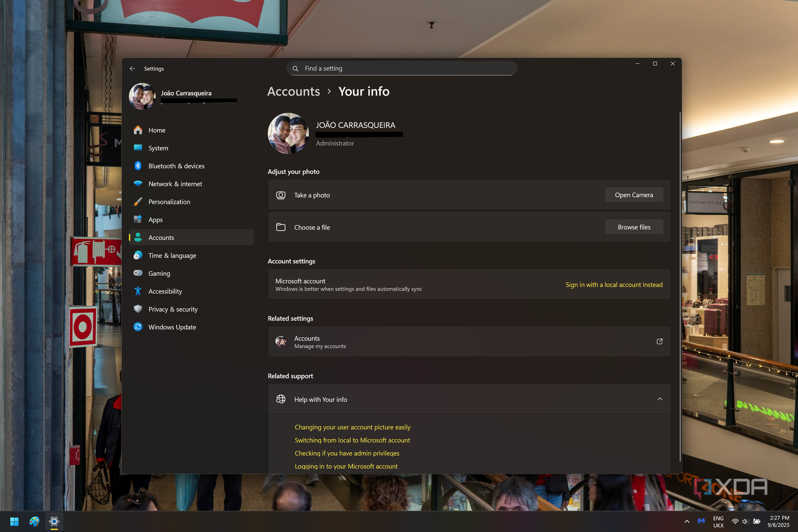Open Accessibility settings

coord(165,291)
